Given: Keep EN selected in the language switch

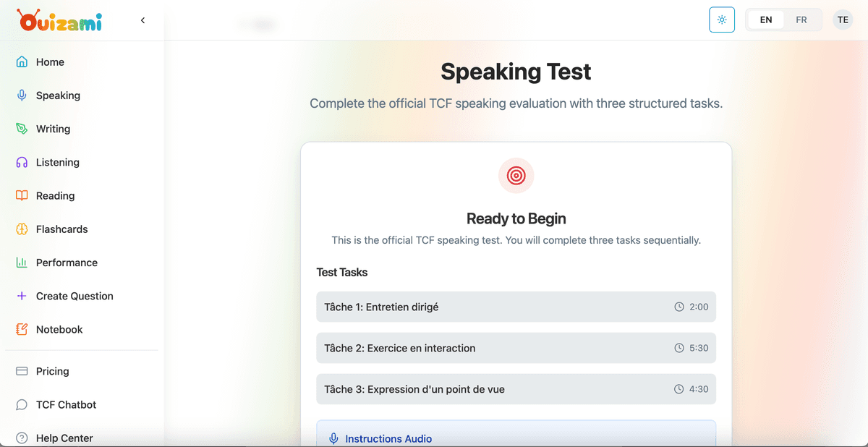Looking at the screenshot, I should point(765,20).
